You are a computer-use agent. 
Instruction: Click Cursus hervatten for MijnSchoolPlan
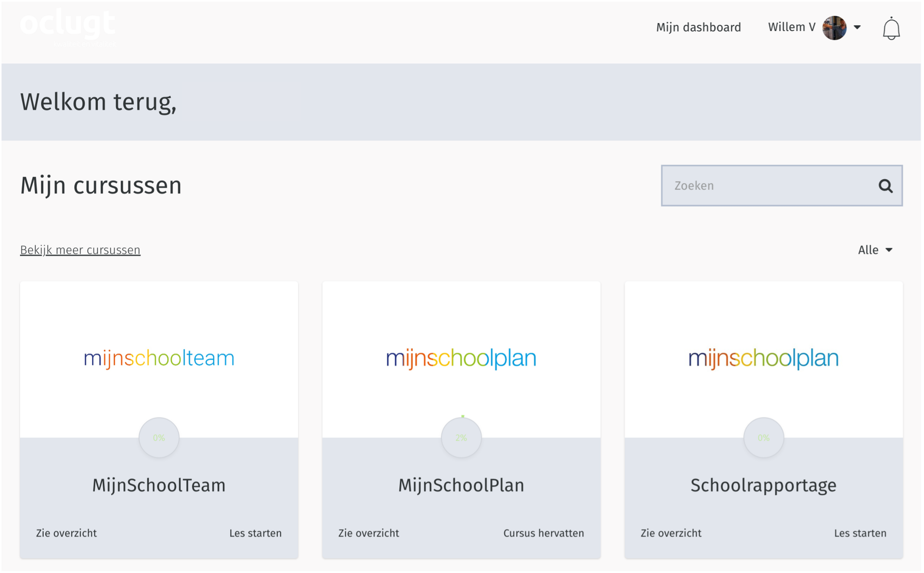543,533
